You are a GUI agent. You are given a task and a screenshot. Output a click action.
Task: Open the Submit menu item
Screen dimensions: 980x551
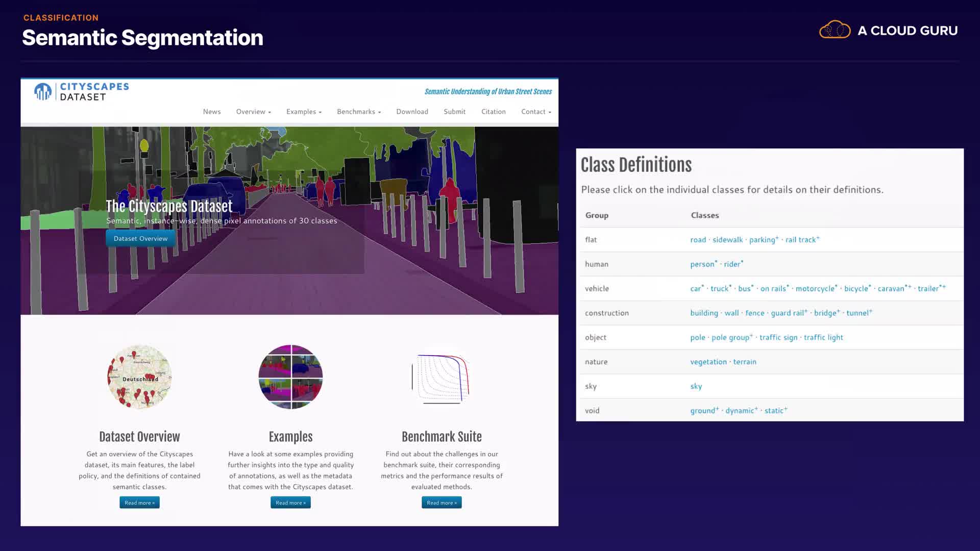click(454, 112)
